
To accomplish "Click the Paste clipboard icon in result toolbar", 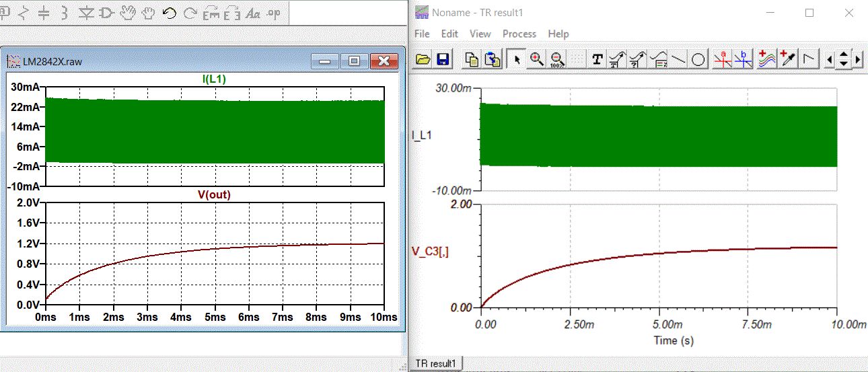I will [x=493, y=59].
